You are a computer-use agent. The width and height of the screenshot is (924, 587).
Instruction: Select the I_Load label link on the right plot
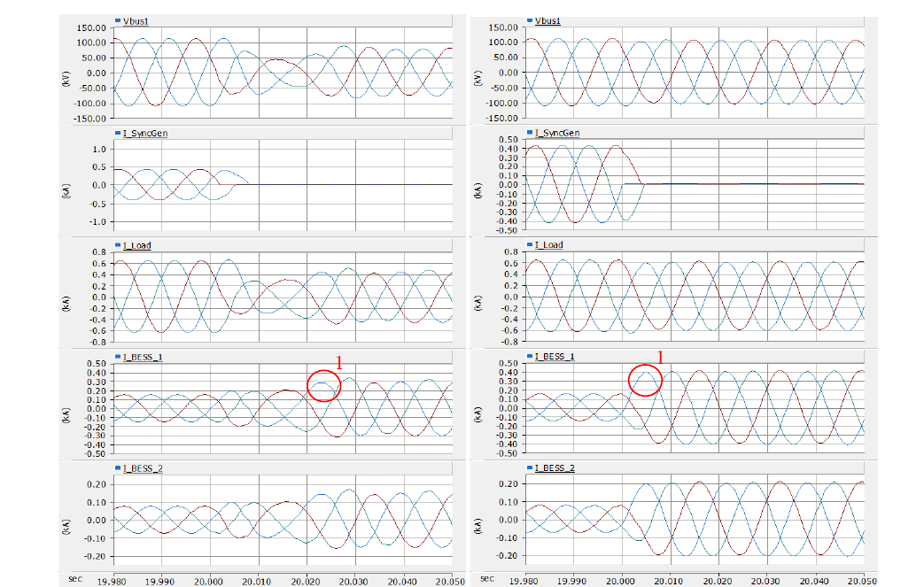tap(547, 245)
